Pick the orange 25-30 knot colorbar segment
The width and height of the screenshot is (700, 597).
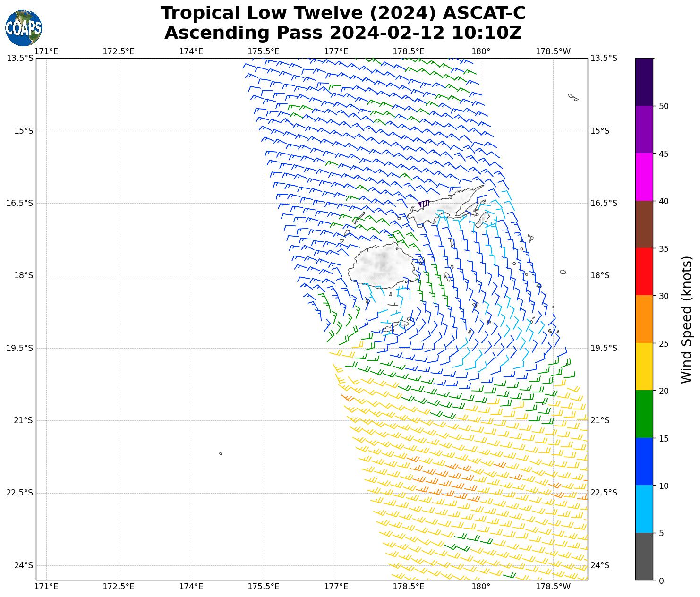pos(644,319)
